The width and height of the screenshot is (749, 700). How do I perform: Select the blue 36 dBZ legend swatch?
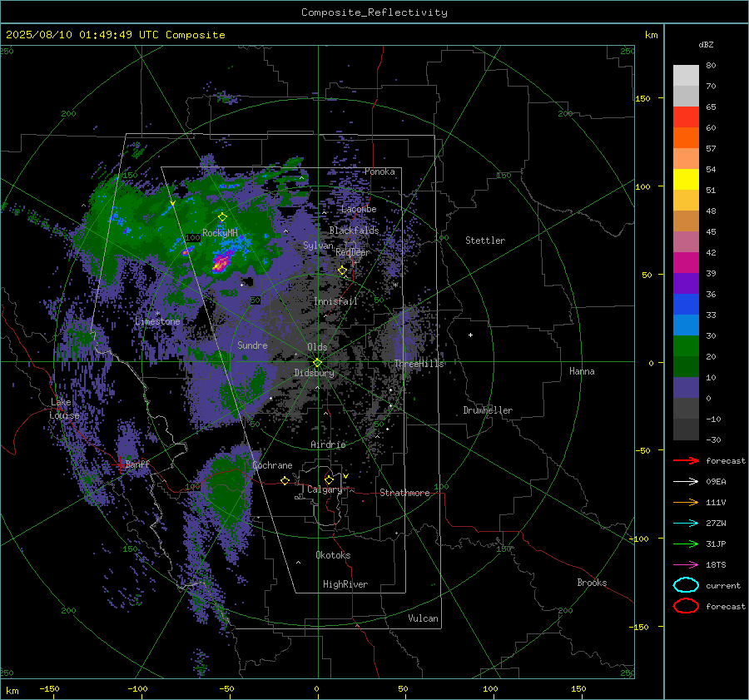tap(686, 304)
